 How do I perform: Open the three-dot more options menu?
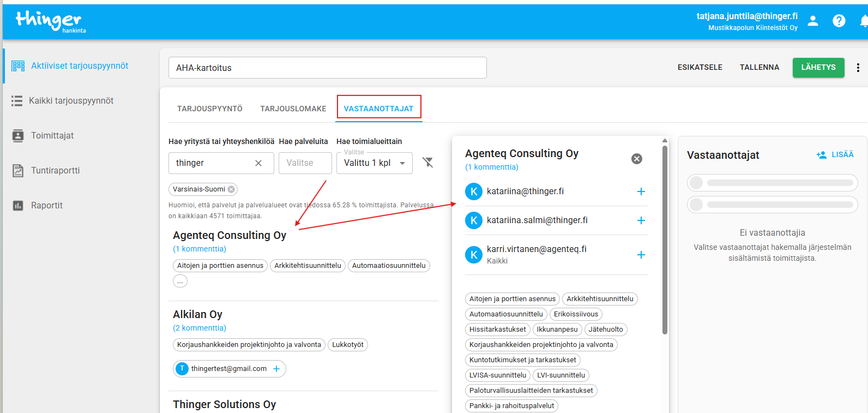858,68
